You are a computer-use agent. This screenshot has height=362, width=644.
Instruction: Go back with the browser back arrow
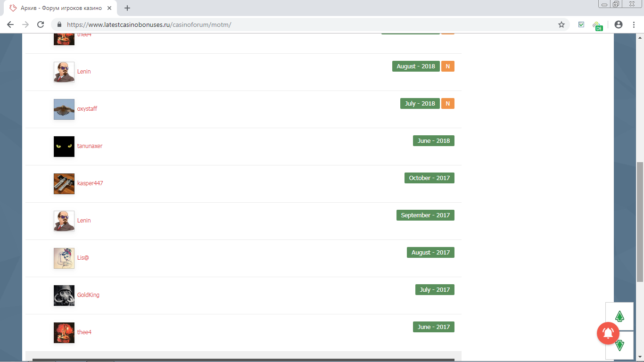pyautogui.click(x=10, y=25)
